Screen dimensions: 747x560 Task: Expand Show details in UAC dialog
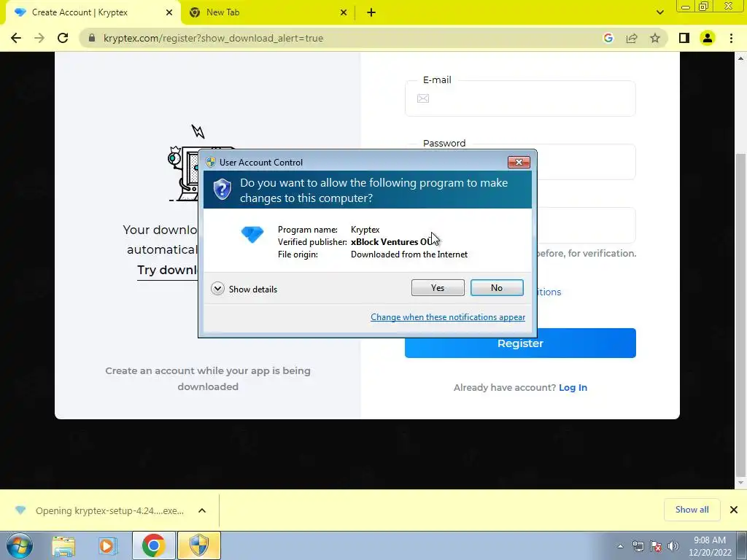point(244,289)
